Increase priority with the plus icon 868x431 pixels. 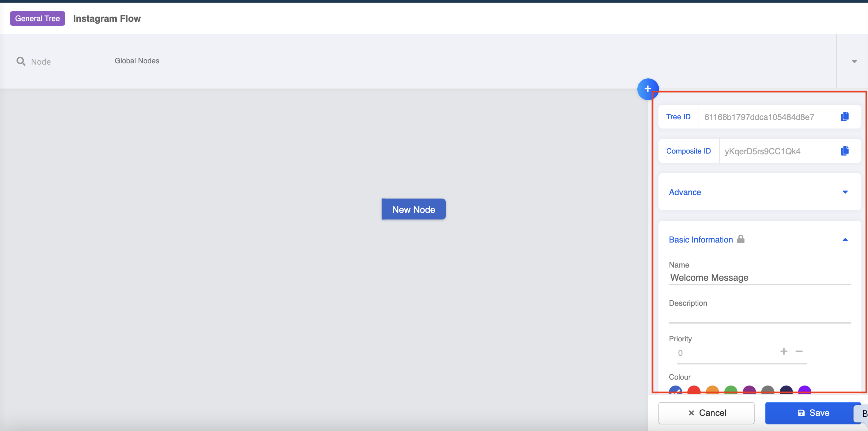784,351
